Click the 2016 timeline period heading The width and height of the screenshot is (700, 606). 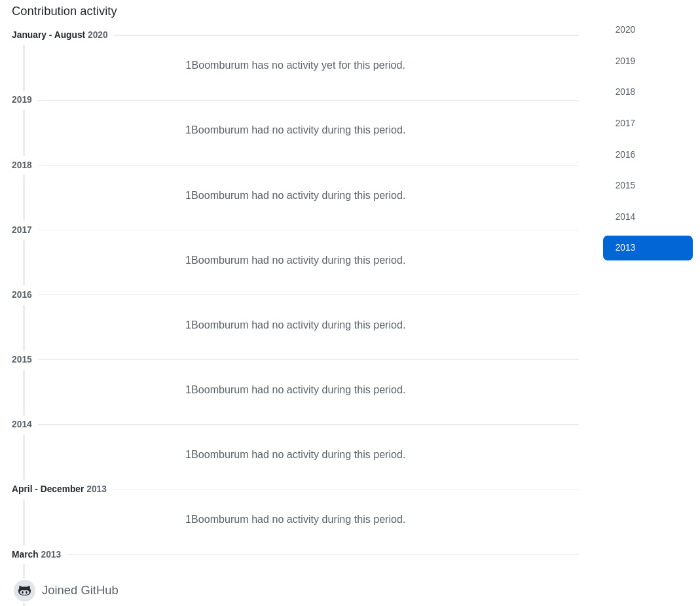[x=22, y=294]
